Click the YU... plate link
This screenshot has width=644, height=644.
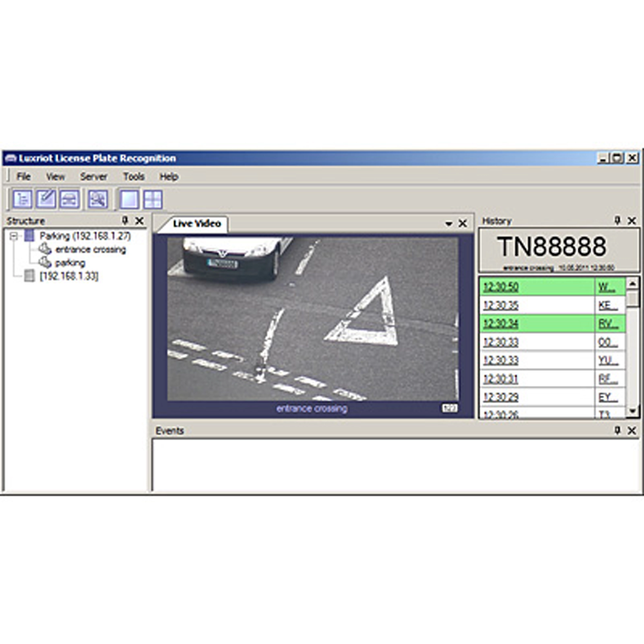[608, 360]
